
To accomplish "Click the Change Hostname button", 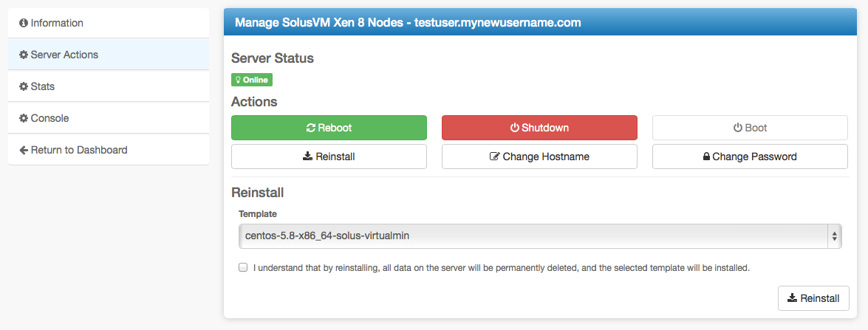I will tap(539, 157).
